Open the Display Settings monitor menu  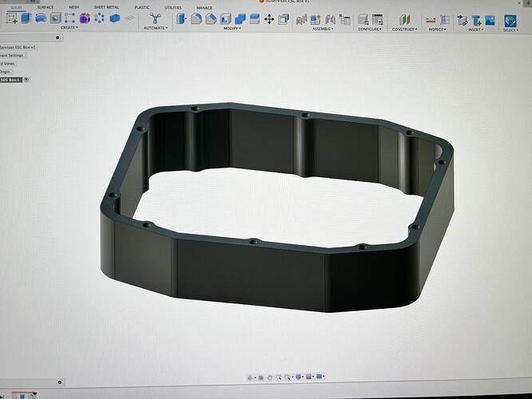pyautogui.click(x=299, y=377)
